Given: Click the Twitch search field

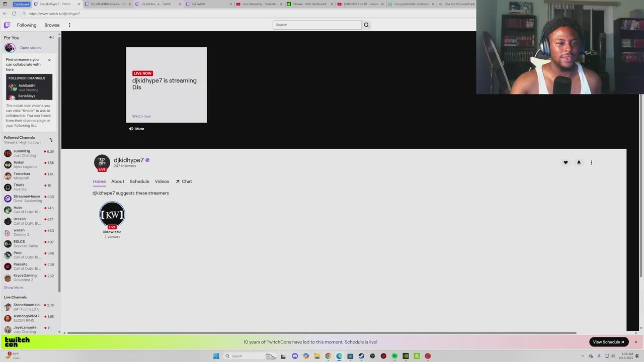Looking at the screenshot, I should 317,25.
